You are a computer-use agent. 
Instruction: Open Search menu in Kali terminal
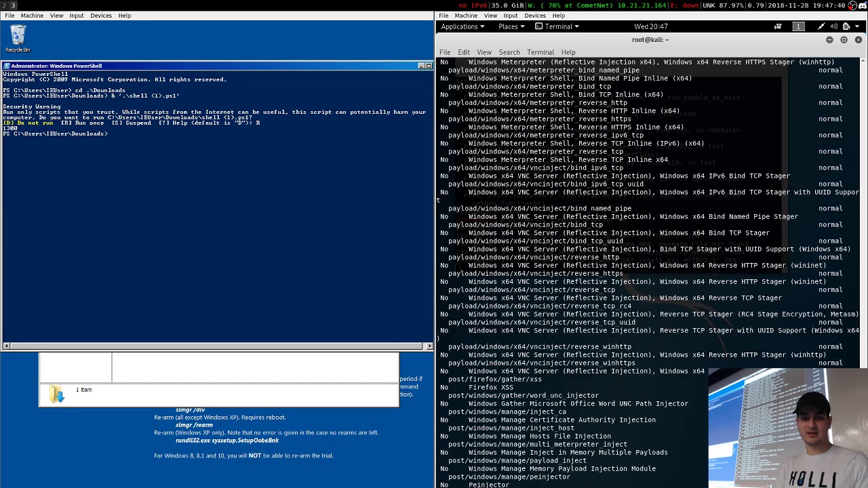pyautogui.click(x=509, y=52)
